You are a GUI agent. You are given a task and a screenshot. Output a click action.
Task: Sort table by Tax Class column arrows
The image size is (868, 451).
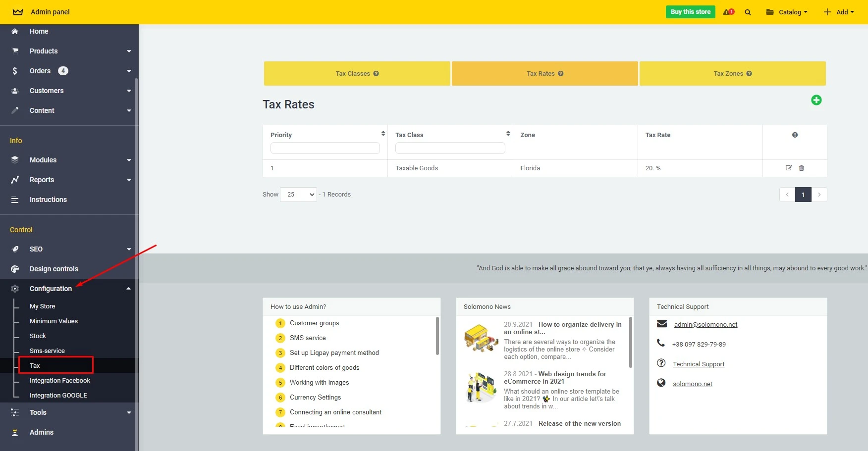[x=508, y=134]
